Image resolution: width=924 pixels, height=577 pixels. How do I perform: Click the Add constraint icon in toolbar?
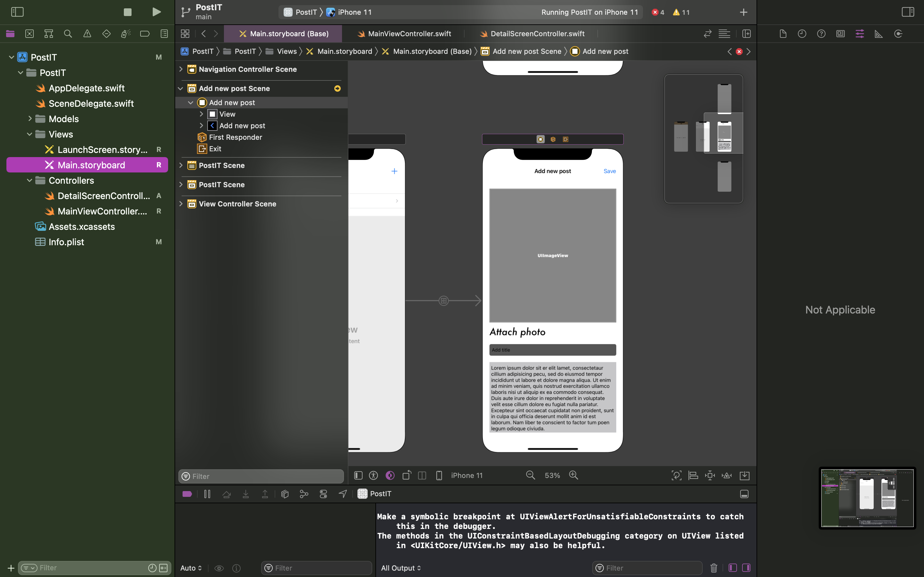710,475
